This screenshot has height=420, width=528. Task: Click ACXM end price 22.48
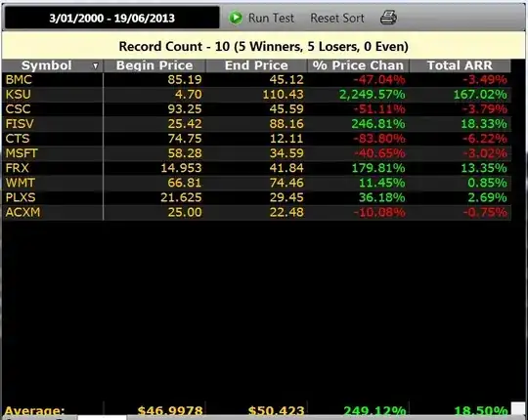286,213
